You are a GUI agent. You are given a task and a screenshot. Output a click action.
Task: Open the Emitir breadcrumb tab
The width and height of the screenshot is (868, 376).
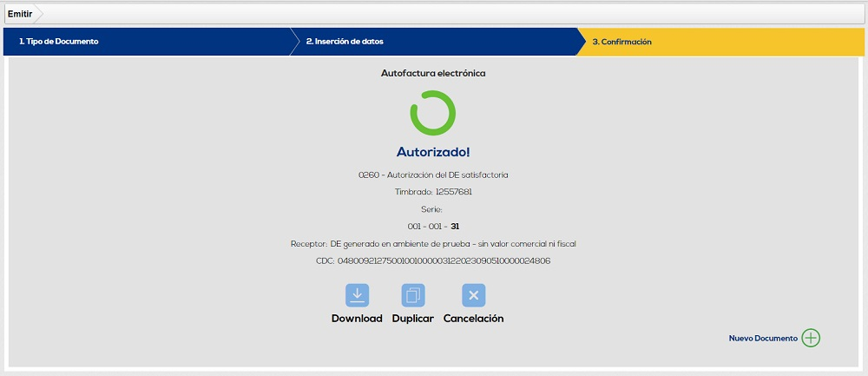tap(20, 14)
